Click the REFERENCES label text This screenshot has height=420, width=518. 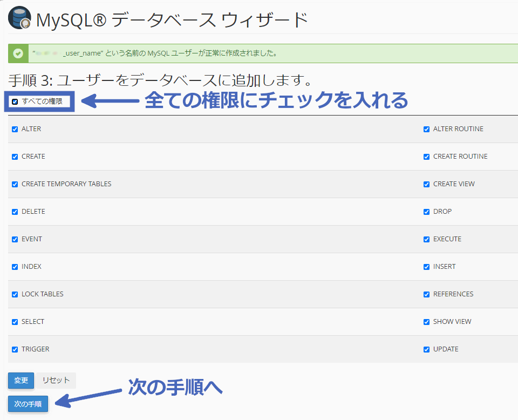click(x=453, y=294)
